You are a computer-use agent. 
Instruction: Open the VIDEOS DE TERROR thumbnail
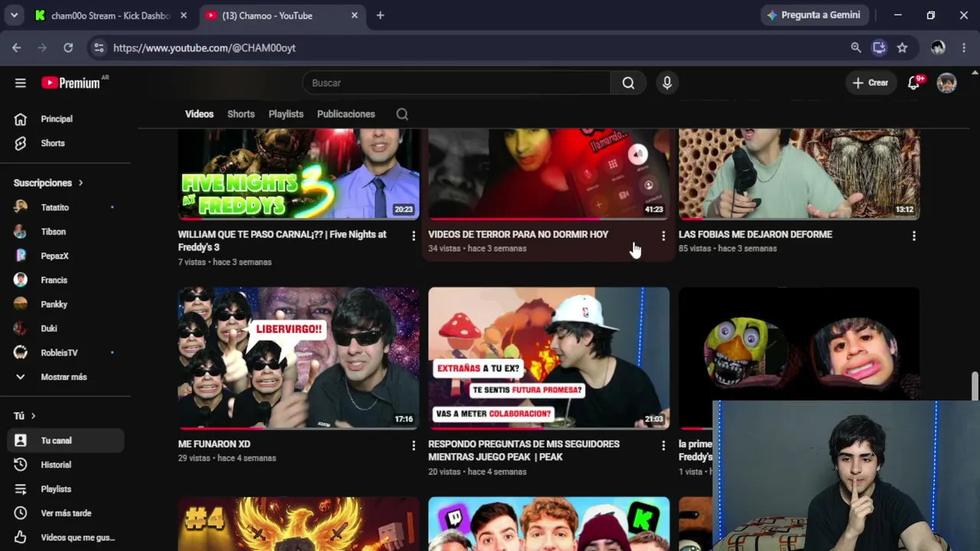549,174
